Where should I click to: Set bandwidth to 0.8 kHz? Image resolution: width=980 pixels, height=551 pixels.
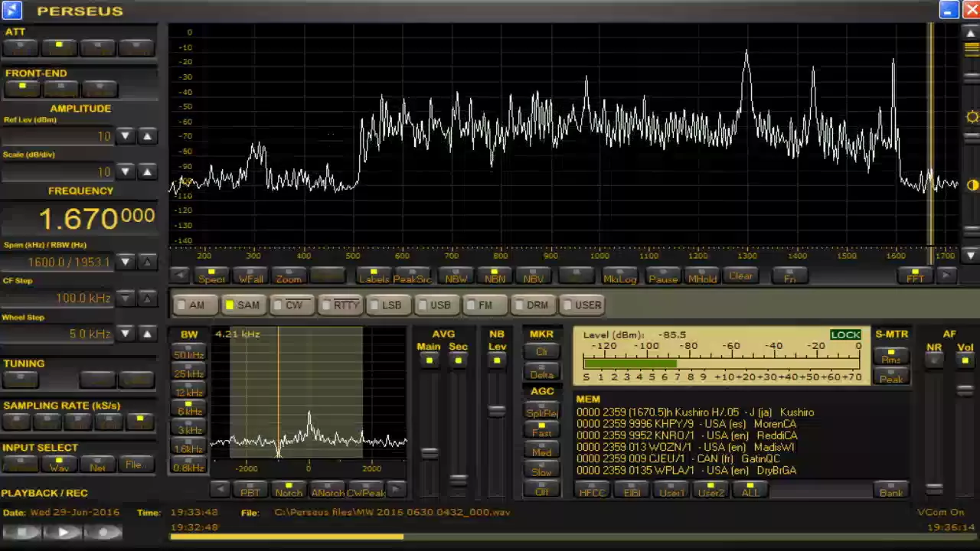tap(188, 466)
